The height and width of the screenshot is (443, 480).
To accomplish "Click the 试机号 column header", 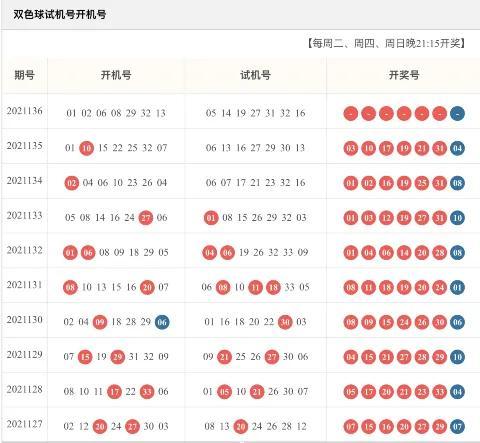I will 255,75.
